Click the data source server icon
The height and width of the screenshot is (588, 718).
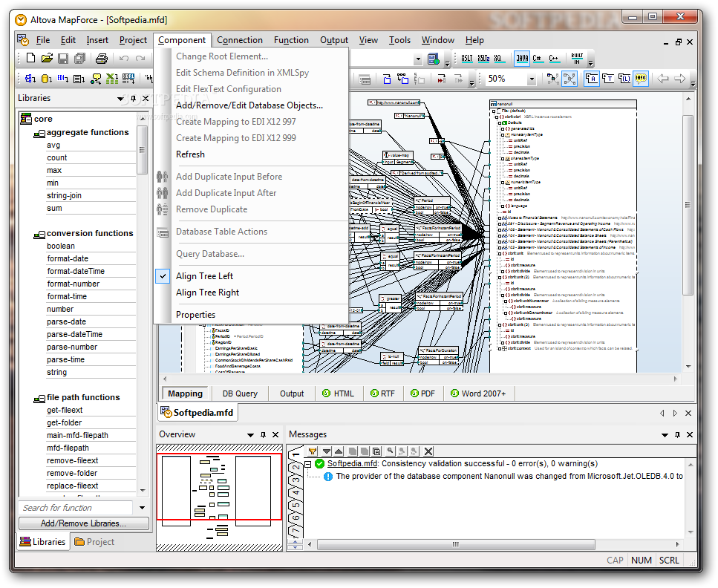pos(433,59)
